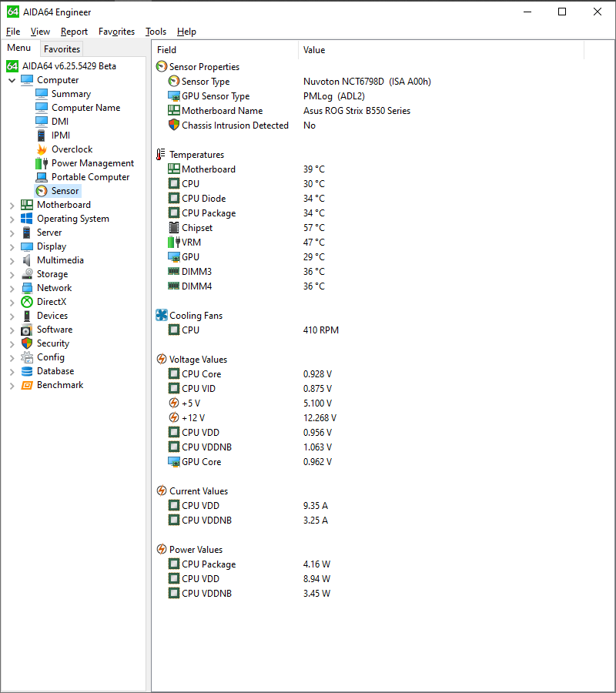
Task: Select the Network tree item label
Action: (x=55, y=288)
